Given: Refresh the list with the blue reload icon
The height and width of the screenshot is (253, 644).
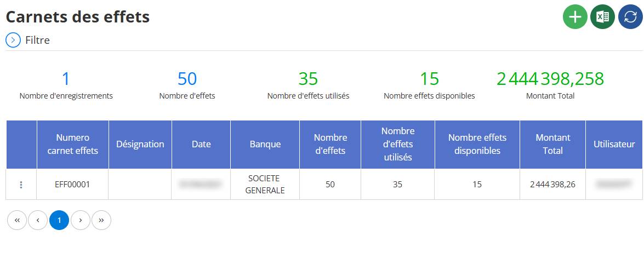Looking at the screenshot, I should 630,17.
